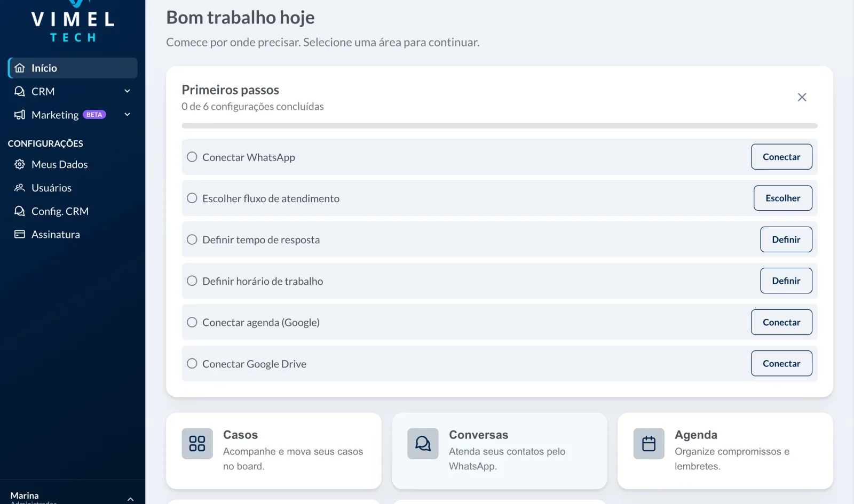Click the Início home icon
The image size is (854, 504).
pos(20,68)
